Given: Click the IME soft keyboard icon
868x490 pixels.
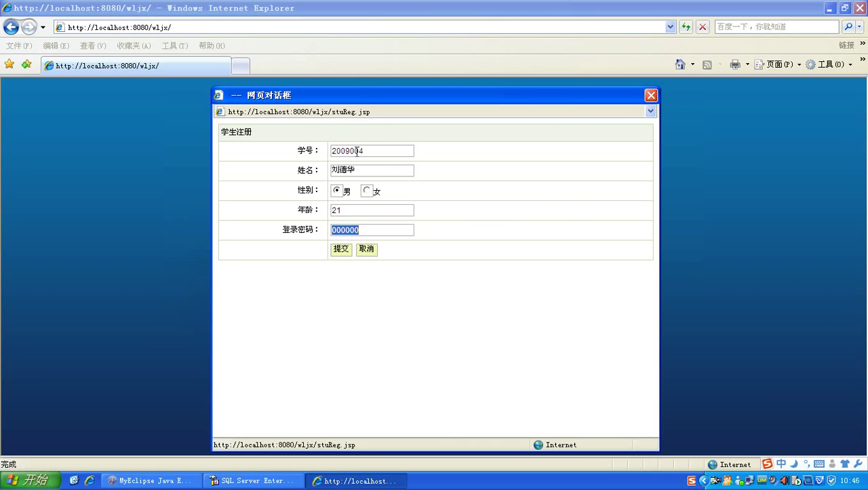Looking at the screenshot, I should 819,464.
